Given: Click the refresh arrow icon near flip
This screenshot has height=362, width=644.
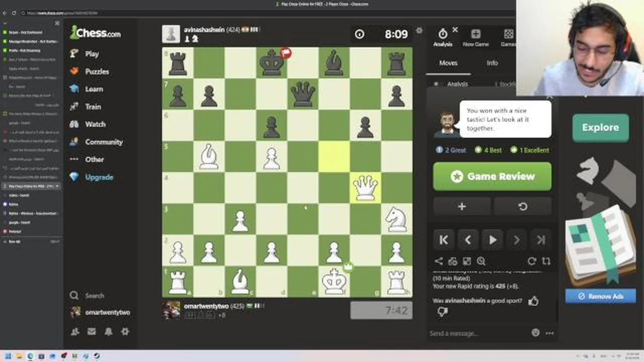Looking at the screenshot, I should click(532, 261).
